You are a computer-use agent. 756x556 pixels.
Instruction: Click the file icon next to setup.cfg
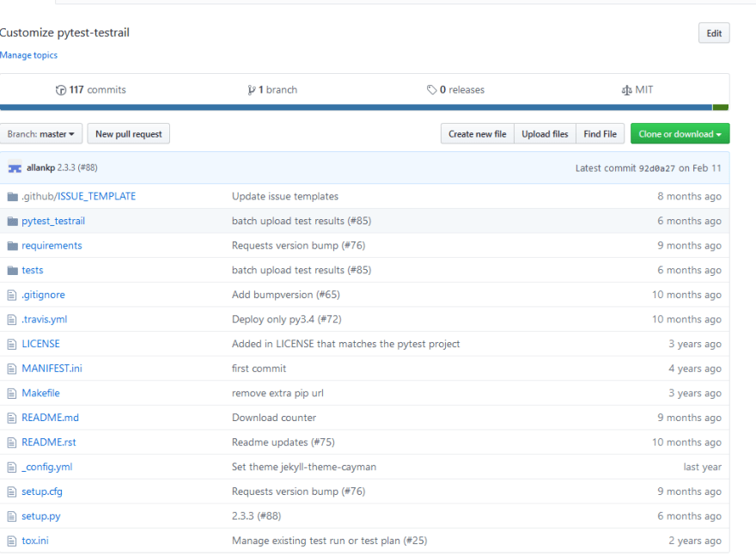pos(12,492)
